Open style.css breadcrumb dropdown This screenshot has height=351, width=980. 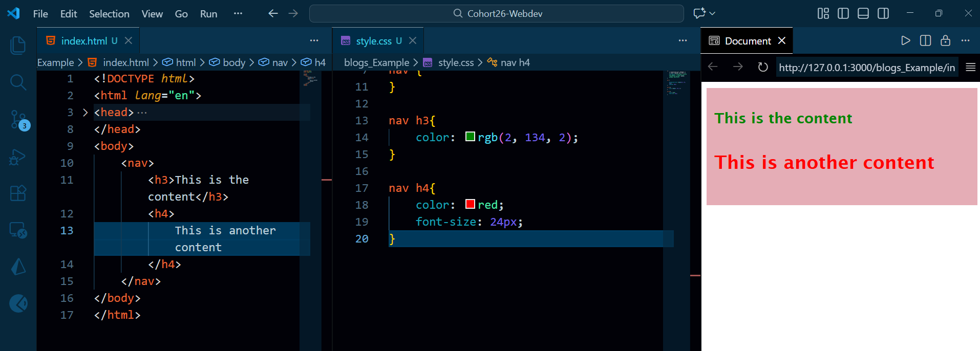[449, 62]
